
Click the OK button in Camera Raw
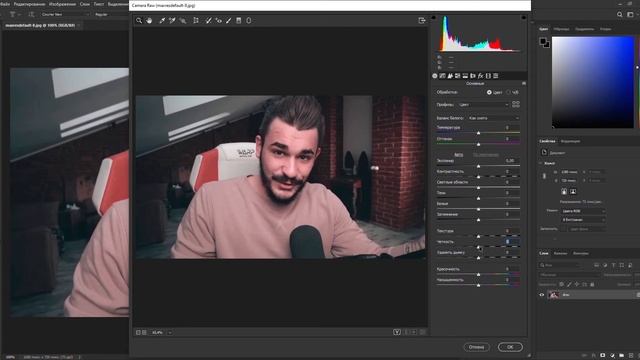pyautogui.click(x=510, y=347)
